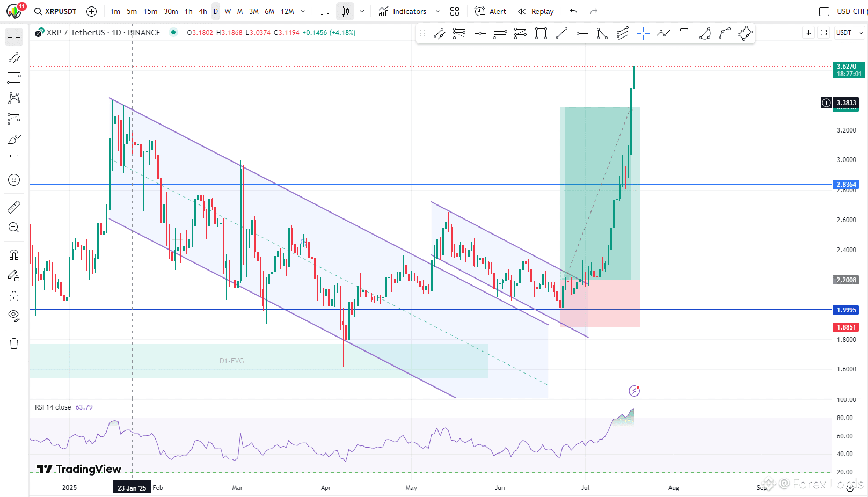The width and height of the screenshot is (868, 497).
Task: Switch to the W weekly timeframe
Action: tap(228, 11)
